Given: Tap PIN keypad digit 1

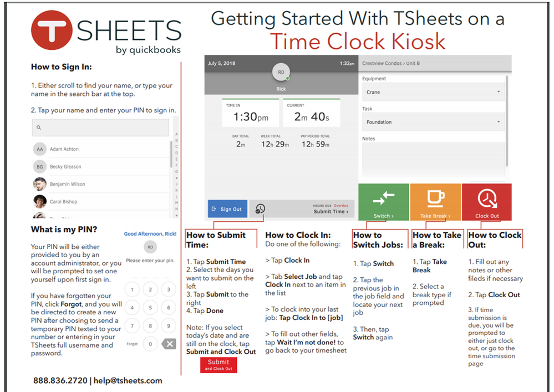Looking at the screenshot, I should (132, 289).
